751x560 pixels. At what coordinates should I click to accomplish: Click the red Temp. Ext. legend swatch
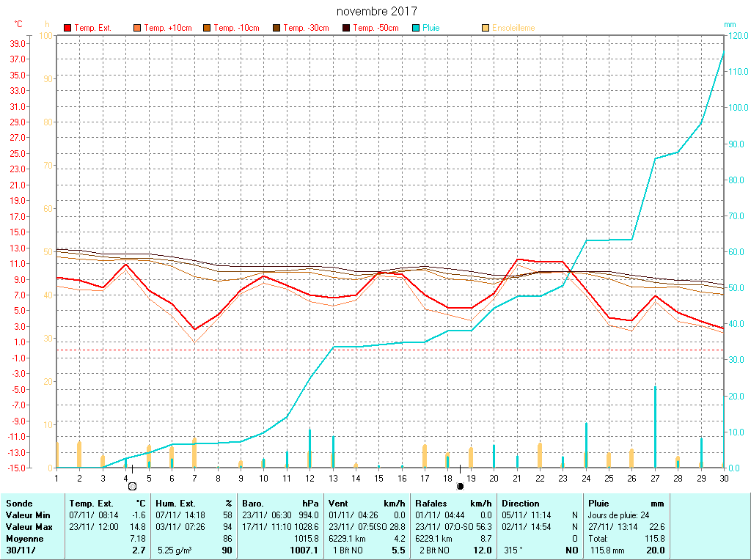click(67, 28)
